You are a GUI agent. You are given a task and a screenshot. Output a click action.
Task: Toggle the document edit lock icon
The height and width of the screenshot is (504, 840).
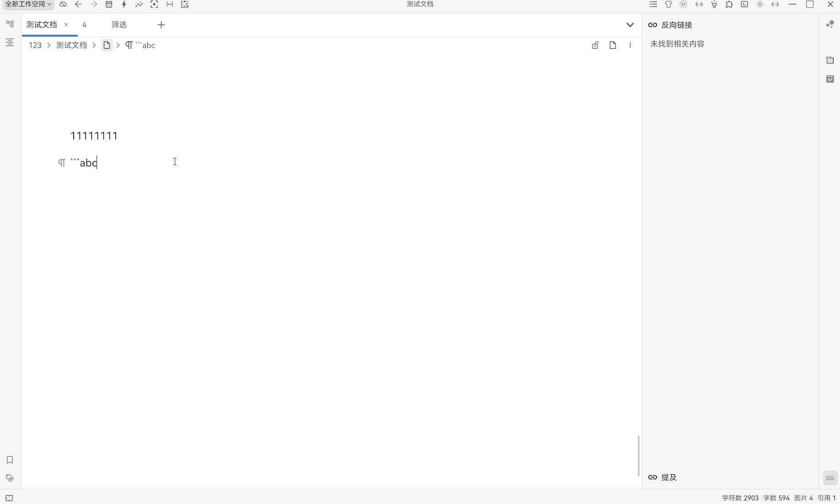(595, 45)
